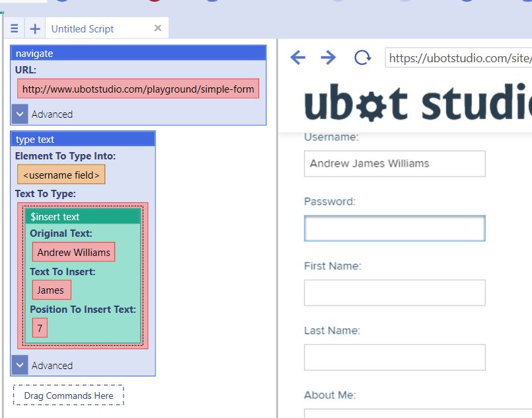Image resolution: width=532 pixels, height=418 pixels.
Task: Edit the navigate URL parameter field
Action: (138, 89)
